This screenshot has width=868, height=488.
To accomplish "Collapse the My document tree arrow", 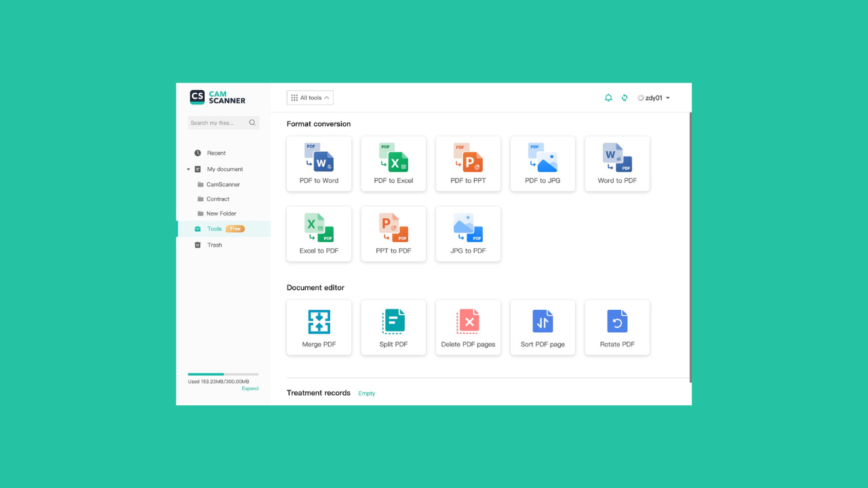I will (x=189, y=169).
